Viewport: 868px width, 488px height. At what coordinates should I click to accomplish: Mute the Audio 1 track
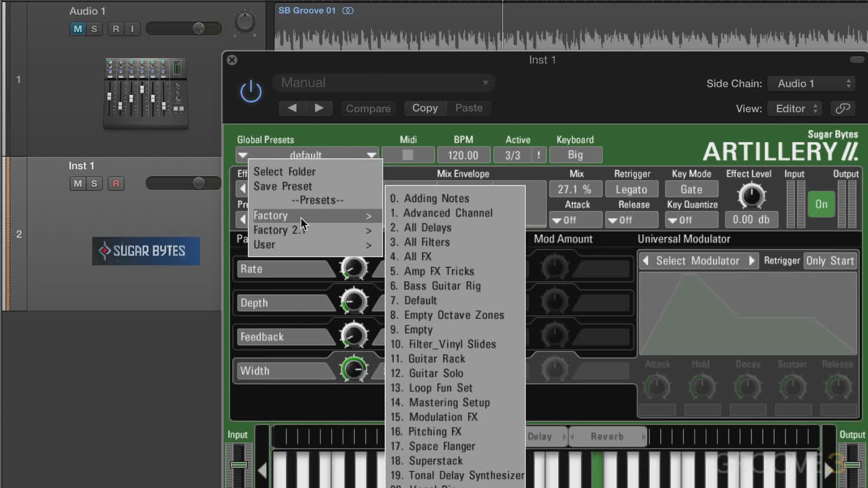78,29
